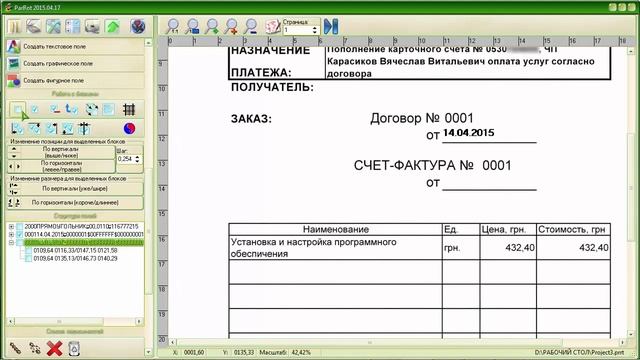
Task: Select tree row 0109,64 0135,13/0146,73 0140,29
Action: coord(75,259)
